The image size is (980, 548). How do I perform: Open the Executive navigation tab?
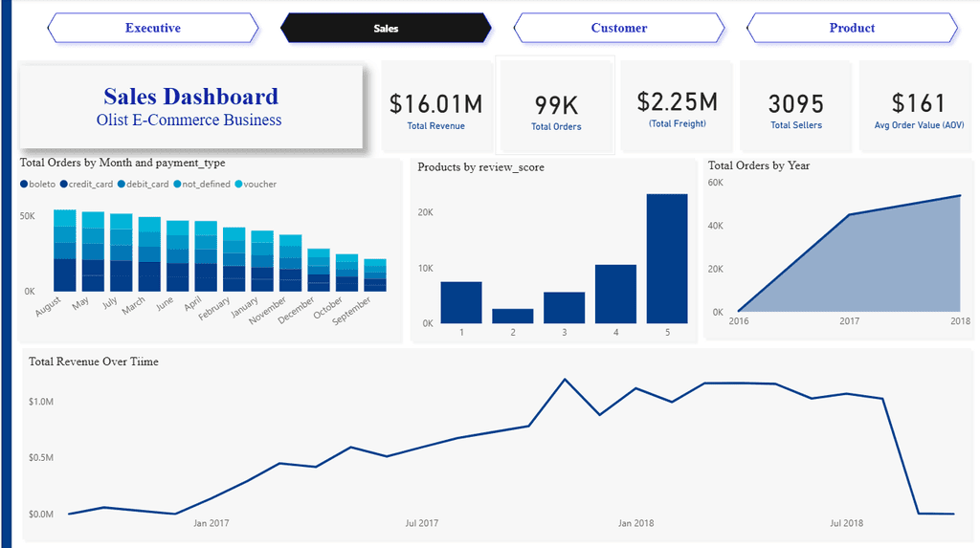point(153,28)
